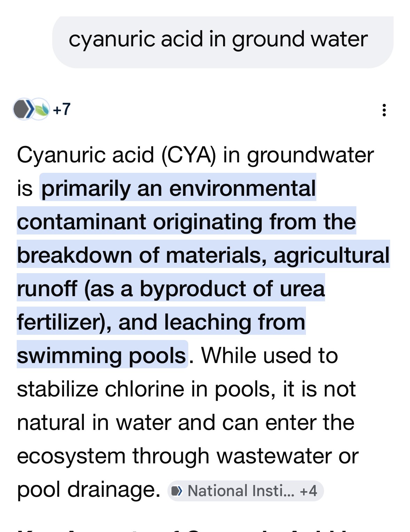The image size is (410, 532).
Task: Tap the highlighted phrase "swimming pools"
Action: point(101,356)
